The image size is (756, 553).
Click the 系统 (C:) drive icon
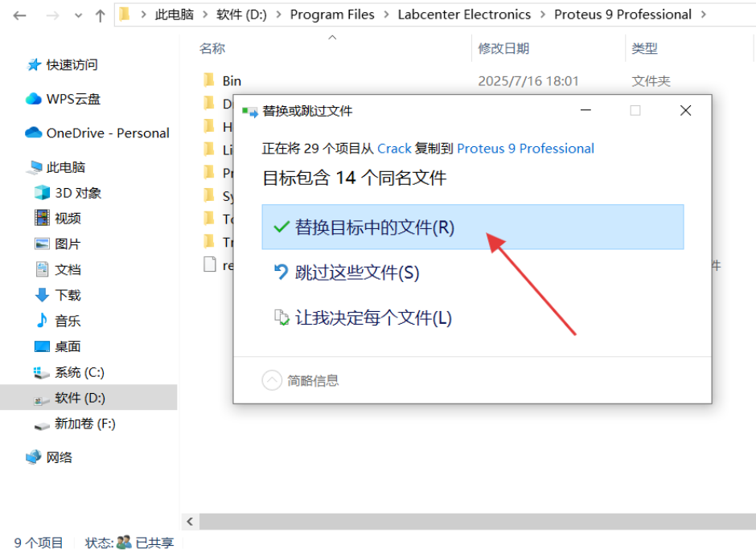[x=42, y=372]
